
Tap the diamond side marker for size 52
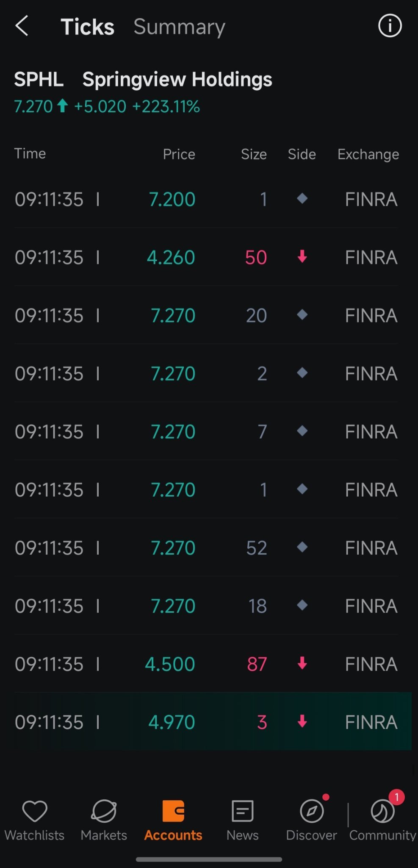pos(302,547)
